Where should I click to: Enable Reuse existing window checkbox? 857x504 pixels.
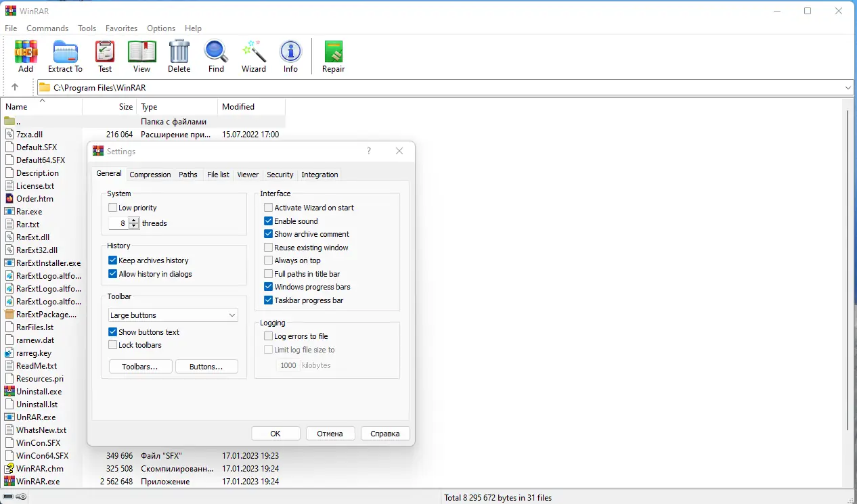[269, 248]
